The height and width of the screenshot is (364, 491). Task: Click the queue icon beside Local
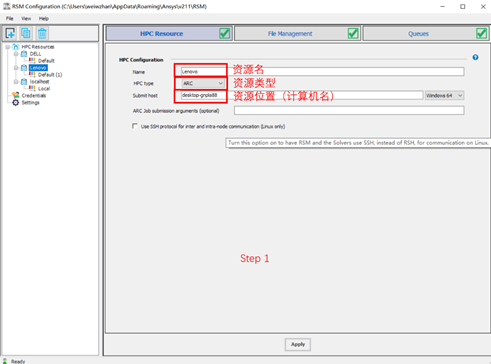coord(32,89)
